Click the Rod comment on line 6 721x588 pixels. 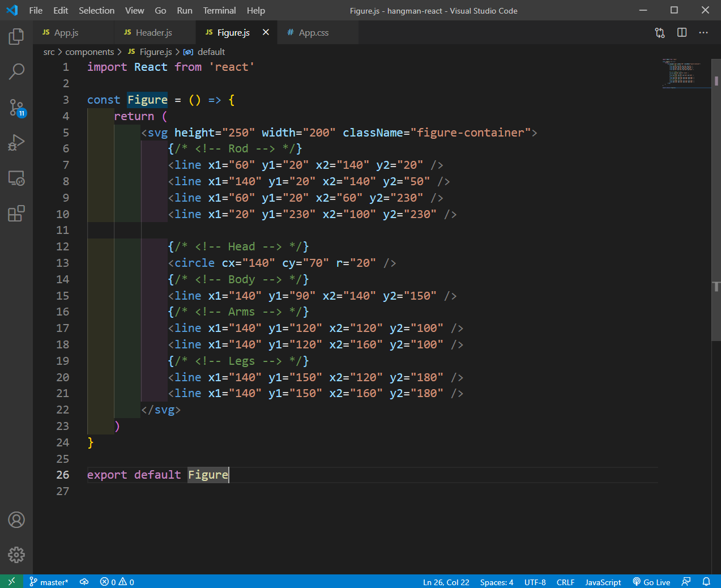[x=235, y=148]
